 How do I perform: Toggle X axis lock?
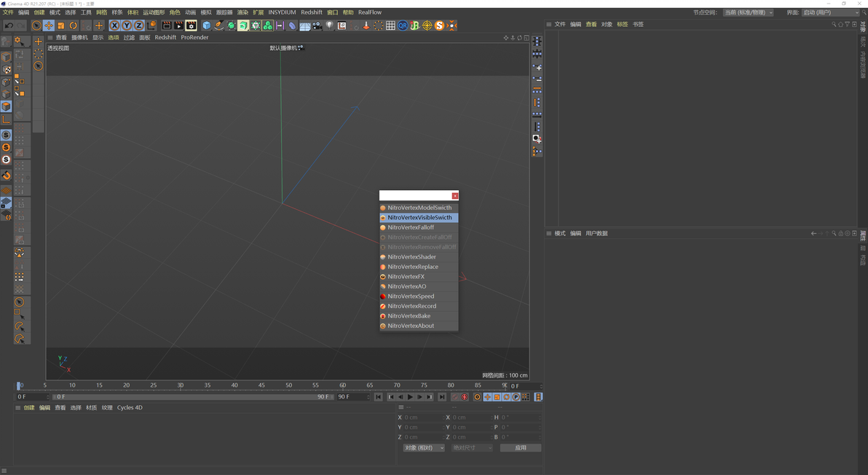coord(114,25)
